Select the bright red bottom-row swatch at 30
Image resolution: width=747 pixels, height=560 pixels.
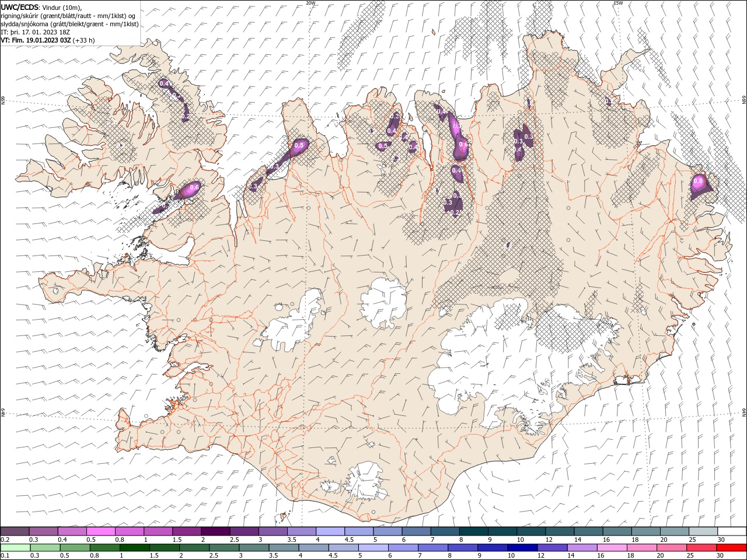[731, 548]
